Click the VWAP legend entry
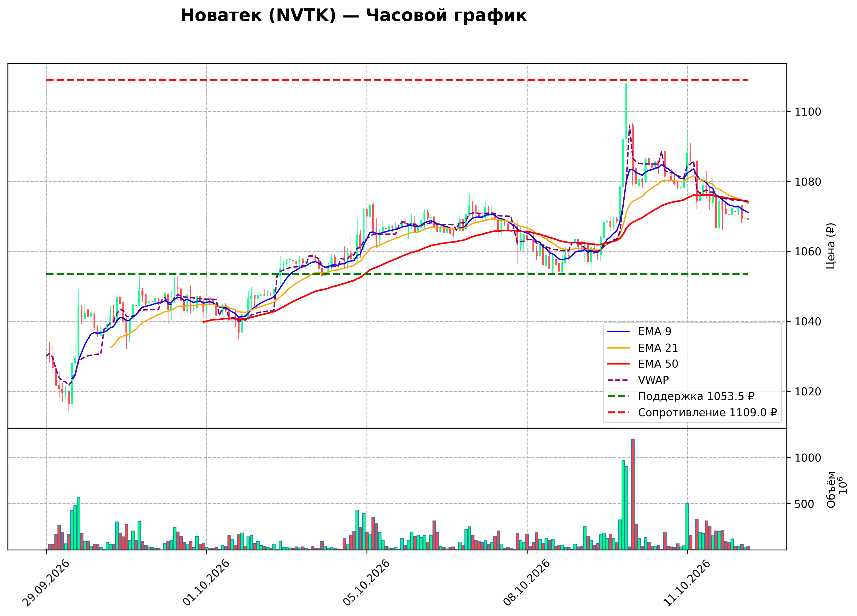Viewport: 857px width, 616px height. [x=638, y=380]
